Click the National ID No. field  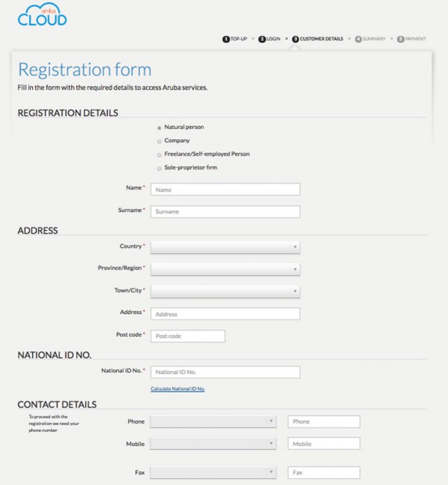click(225, 372)
